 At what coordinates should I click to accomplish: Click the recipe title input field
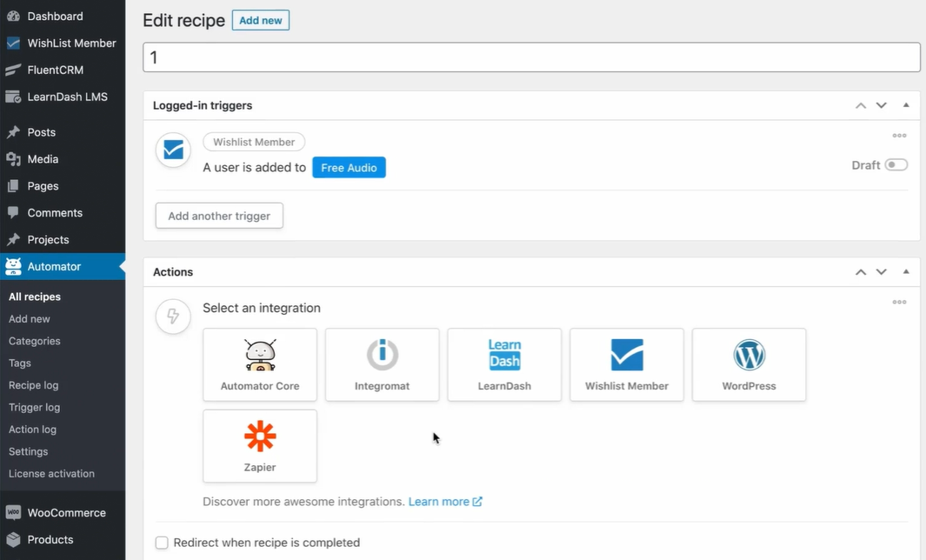click(x=531, y=57)
